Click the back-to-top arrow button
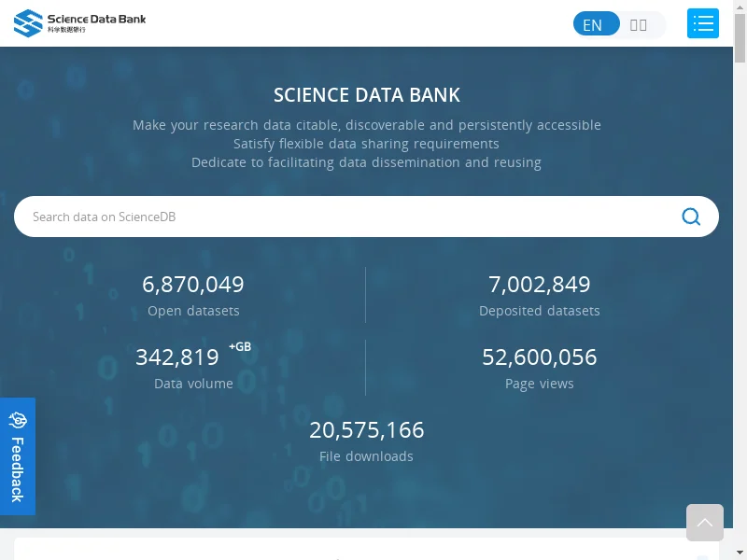This screenshot has height=560, width=747. (705, 523)
